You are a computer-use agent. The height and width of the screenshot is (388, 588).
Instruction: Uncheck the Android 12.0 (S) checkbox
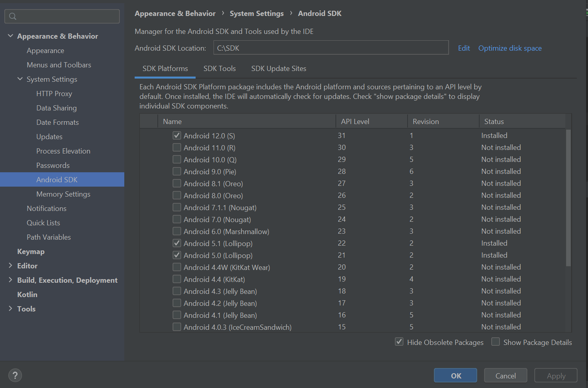point(177,136)
